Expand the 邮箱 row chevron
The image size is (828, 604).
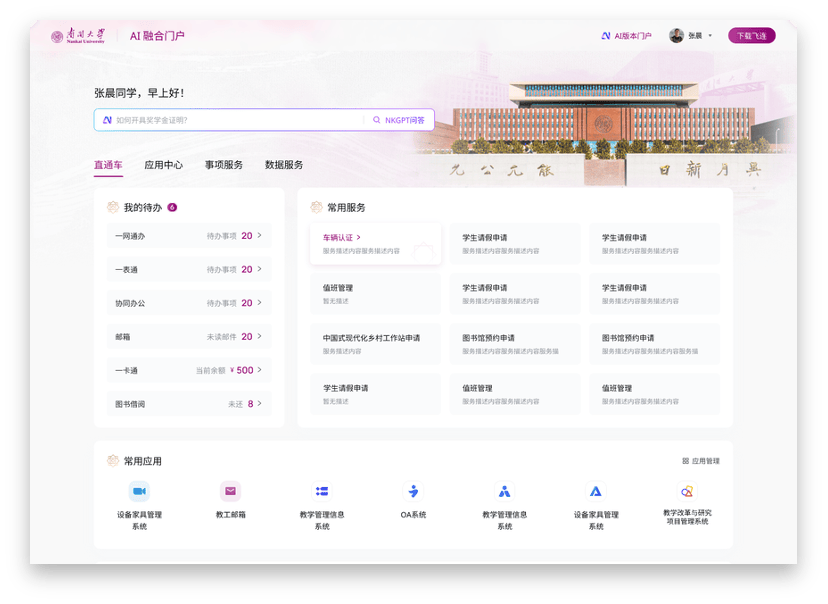(x=259, y=336)
